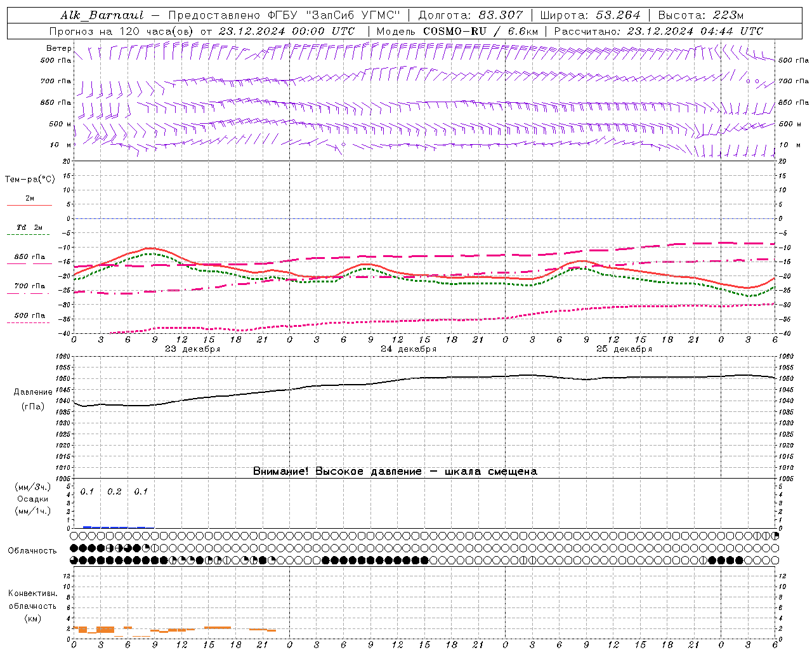Click the Осадки label
The width and height of the screenshot is (812, 650).
33,500
